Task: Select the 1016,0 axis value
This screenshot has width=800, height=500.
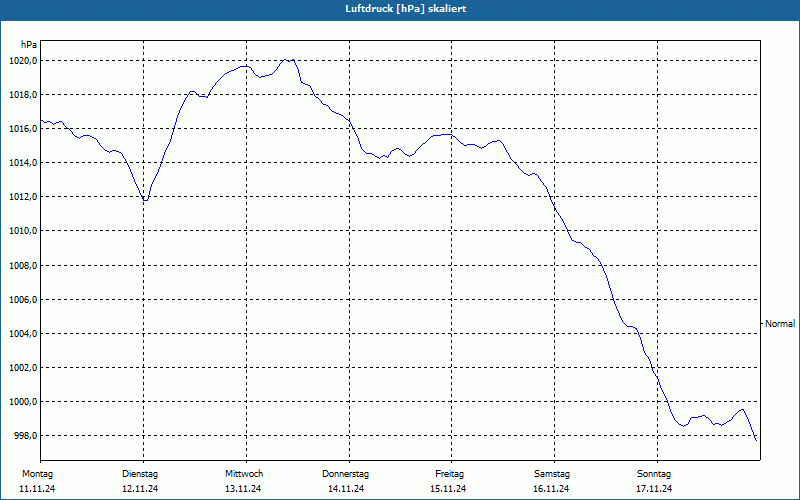Action: 23,129
